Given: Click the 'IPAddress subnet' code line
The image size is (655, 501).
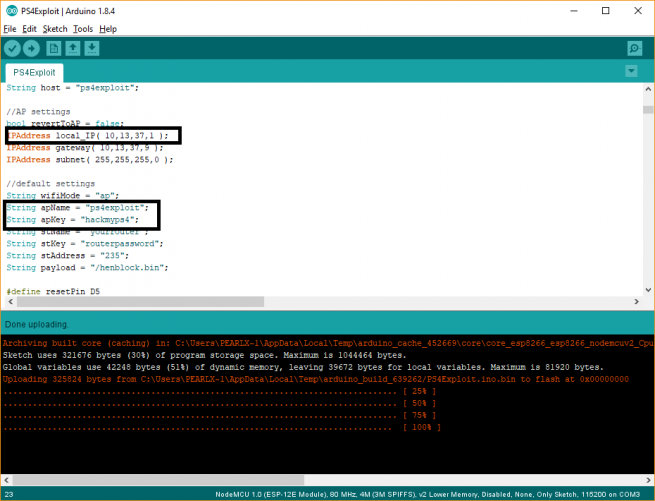Looking at the screenshot, I should (x=89, y=160).
